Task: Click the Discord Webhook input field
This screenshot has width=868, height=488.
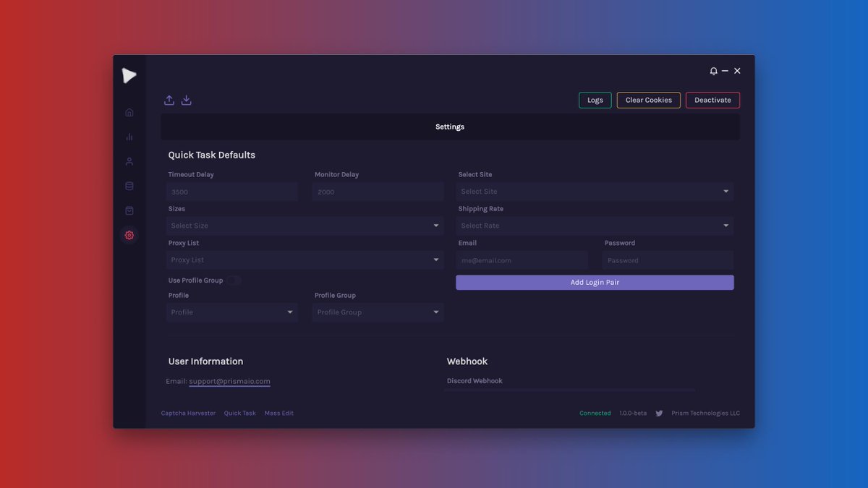Action: pos(570,390)
